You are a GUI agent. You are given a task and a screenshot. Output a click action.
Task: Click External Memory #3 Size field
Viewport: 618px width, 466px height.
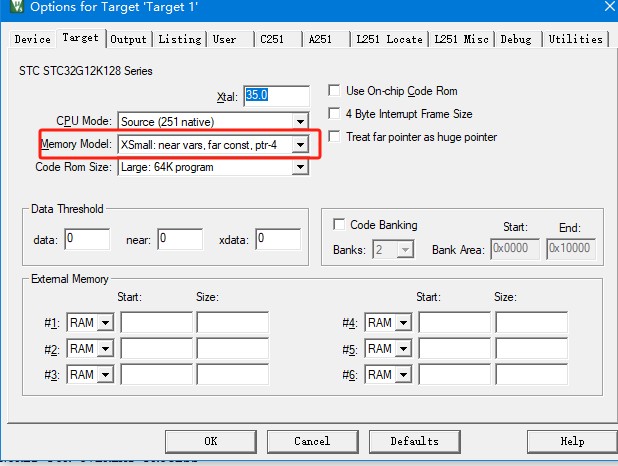coord(233,374)
